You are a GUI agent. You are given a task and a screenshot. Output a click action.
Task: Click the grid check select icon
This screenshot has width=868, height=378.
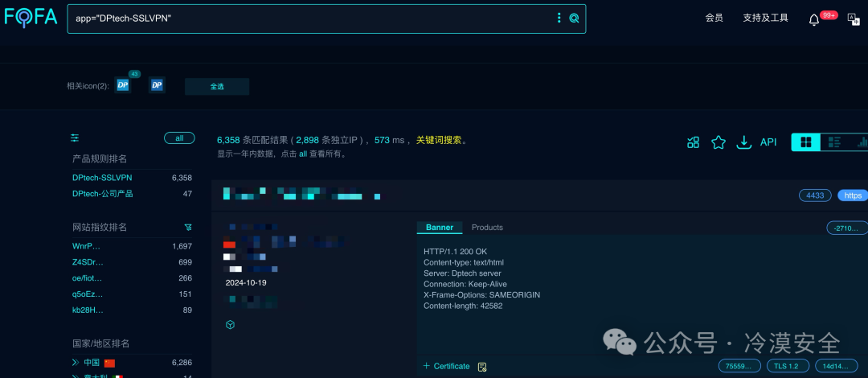click(693, 142)
